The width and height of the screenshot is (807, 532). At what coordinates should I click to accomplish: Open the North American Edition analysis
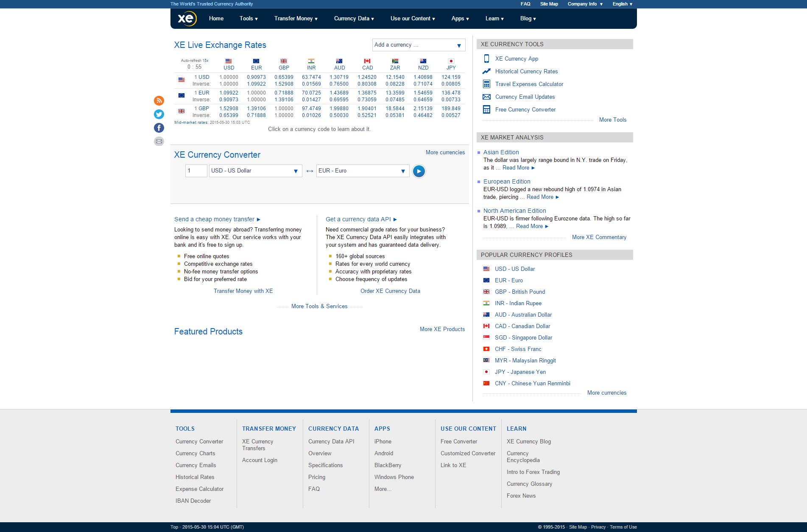(515, 211)
